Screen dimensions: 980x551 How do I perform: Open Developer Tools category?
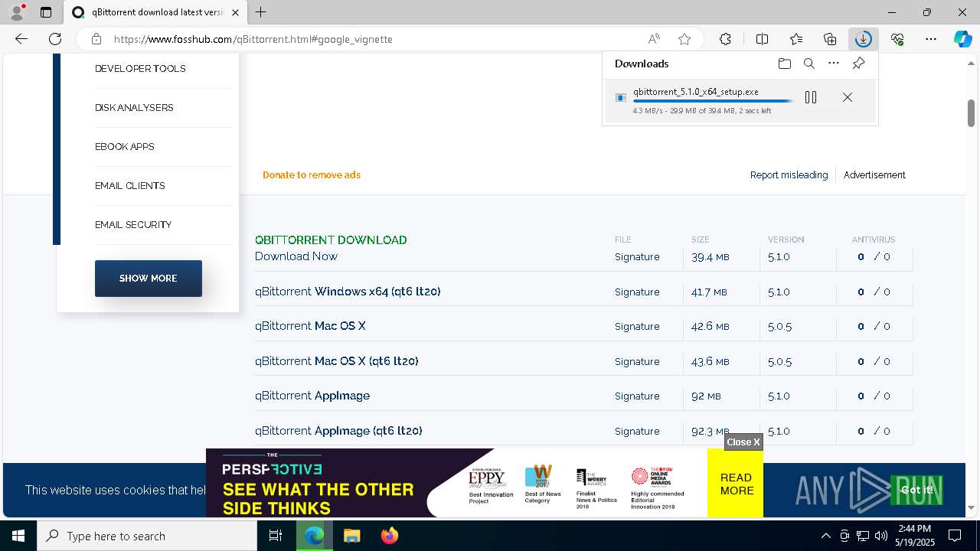[140, 69]
